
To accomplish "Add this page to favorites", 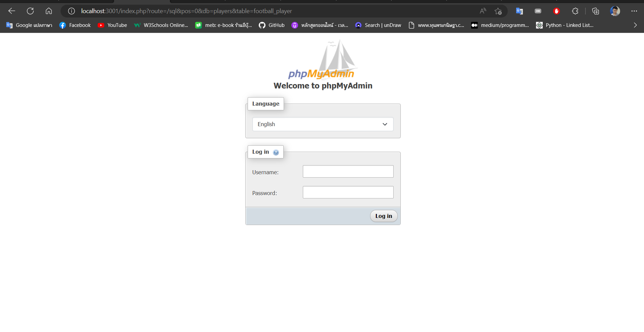I will (x=499, y=11).
